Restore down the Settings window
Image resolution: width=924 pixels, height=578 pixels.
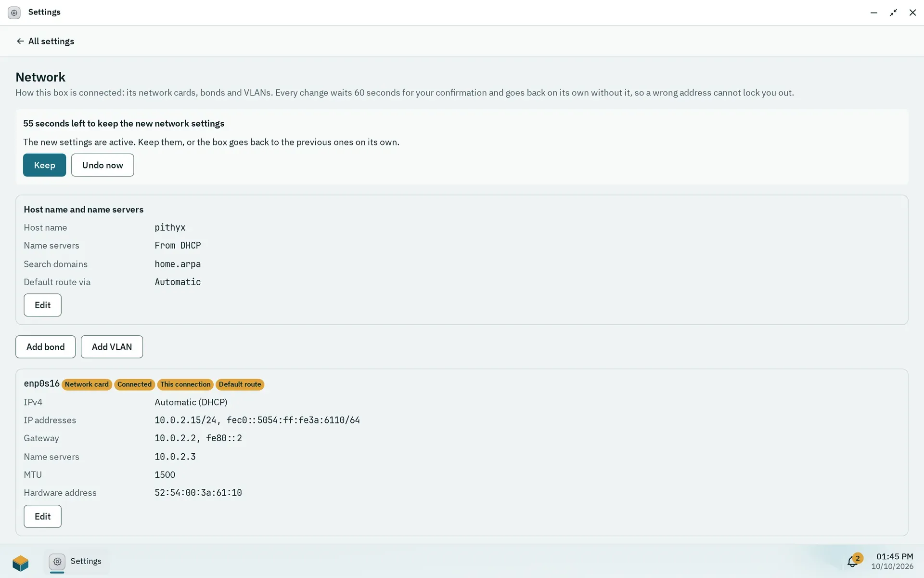tap(893, 13)
